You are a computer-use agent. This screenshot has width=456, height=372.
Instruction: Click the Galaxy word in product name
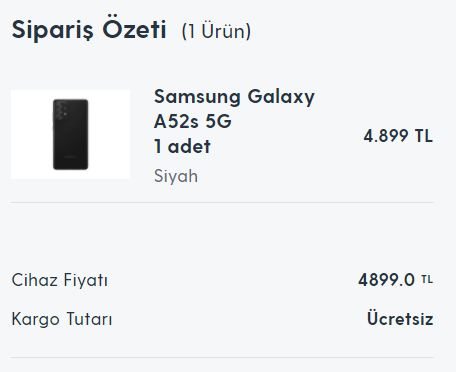(281, 97)
